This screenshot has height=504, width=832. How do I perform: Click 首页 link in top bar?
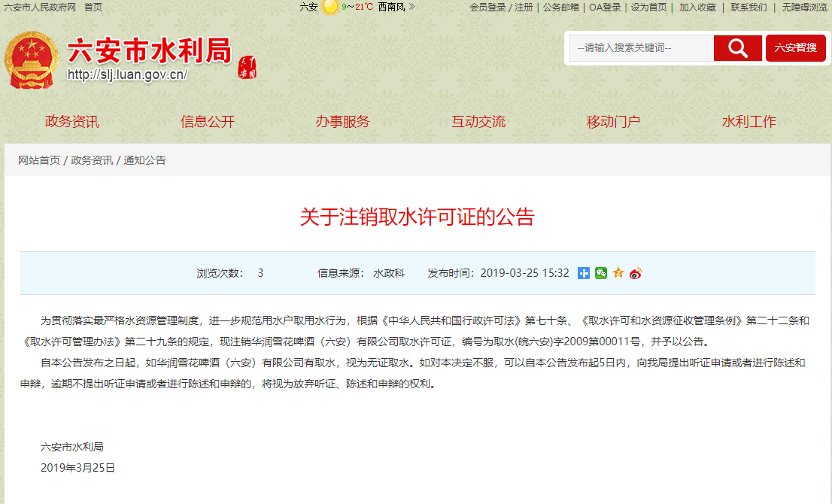point(93,7)
